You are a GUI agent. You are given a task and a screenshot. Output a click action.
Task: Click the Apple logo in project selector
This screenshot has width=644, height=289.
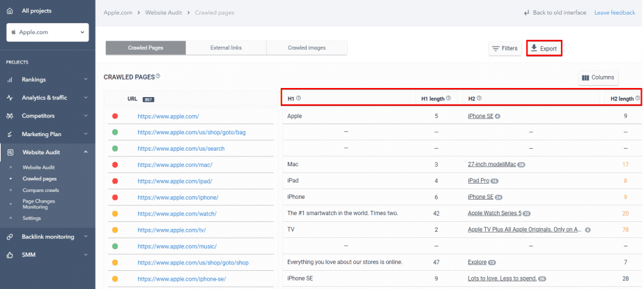13,32
